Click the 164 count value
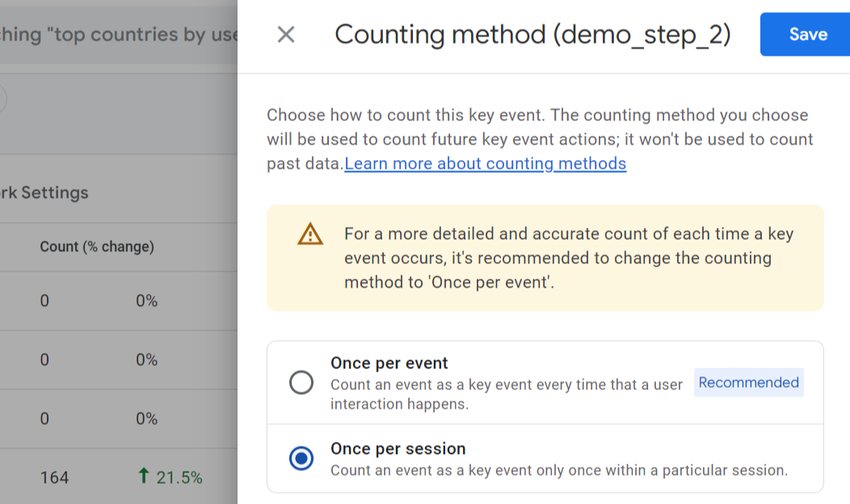The width and height of the screenshot is (850, 504). [x=54, y=477]
